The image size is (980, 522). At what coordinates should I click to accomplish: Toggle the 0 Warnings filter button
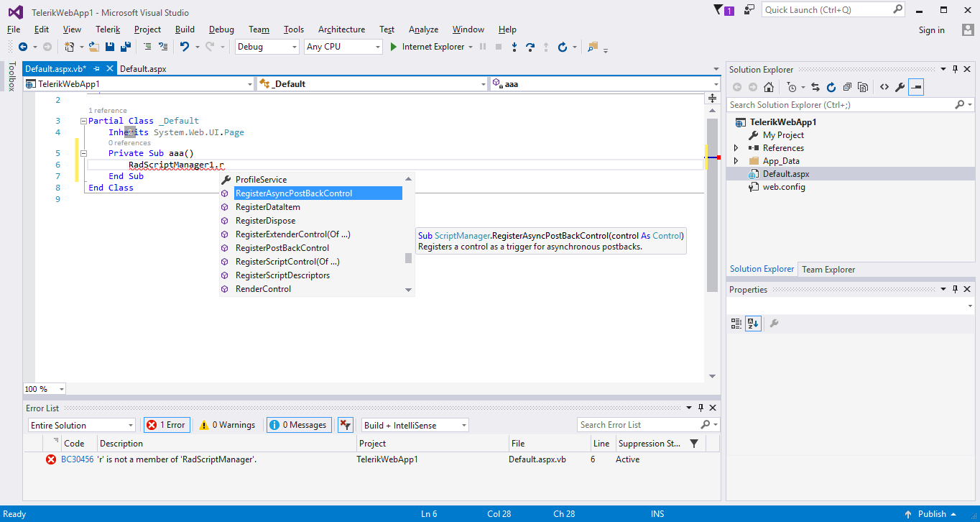point(227,425)
